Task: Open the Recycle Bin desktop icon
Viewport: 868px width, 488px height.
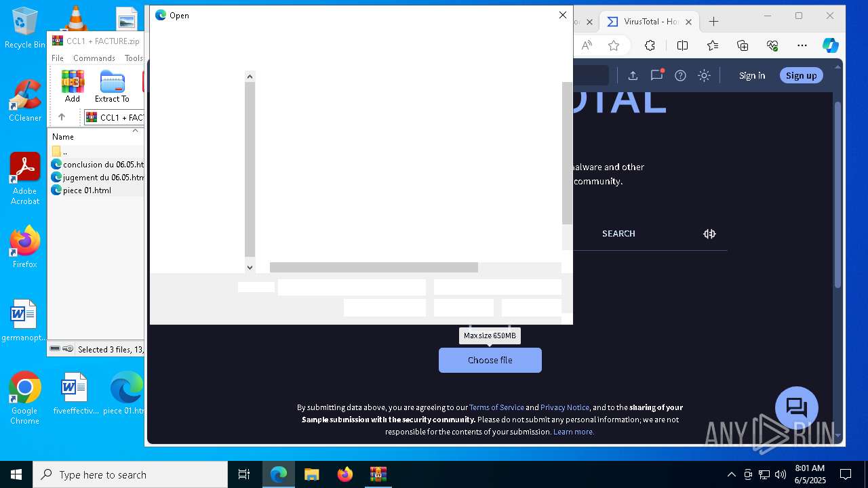Action: (x=24, y=27)
